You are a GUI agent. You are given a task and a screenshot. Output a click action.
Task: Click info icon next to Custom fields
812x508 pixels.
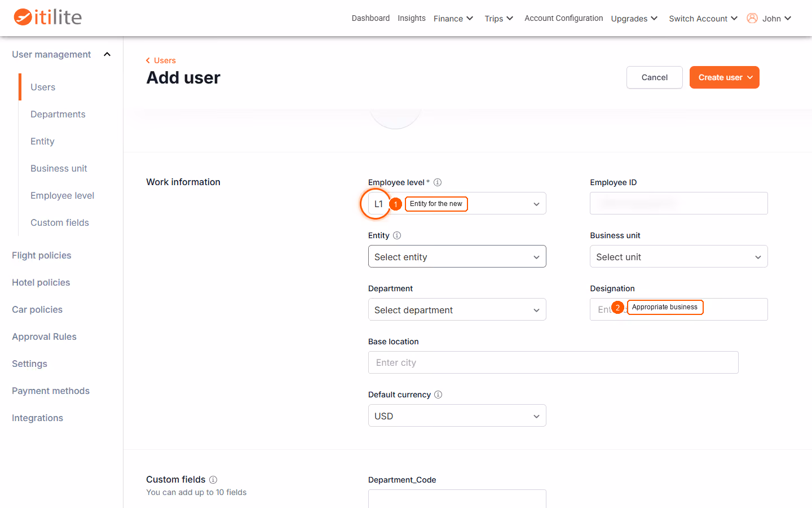(x=213, y=480)
